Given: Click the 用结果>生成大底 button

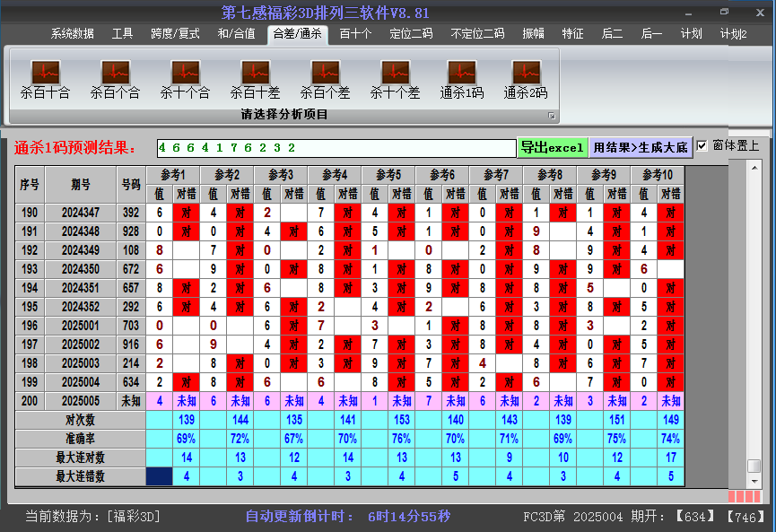Looking at the screenshot, I should pos(641,147).
